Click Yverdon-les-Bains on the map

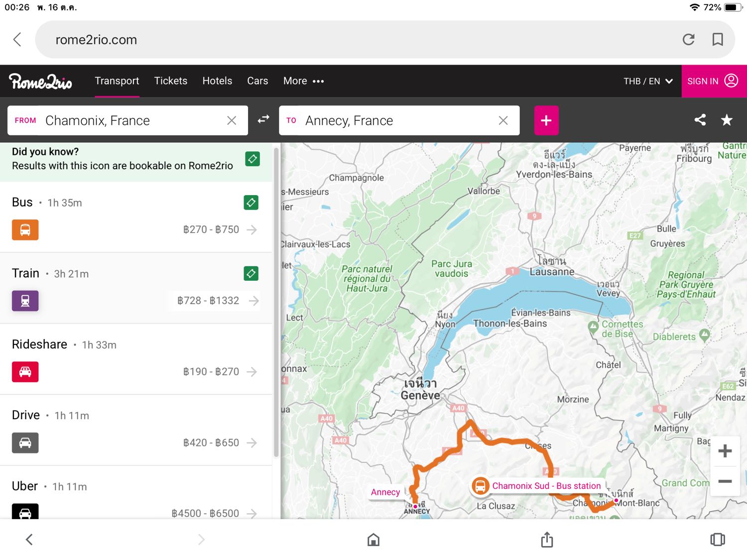pyautogui.click(x=554, y=174)
